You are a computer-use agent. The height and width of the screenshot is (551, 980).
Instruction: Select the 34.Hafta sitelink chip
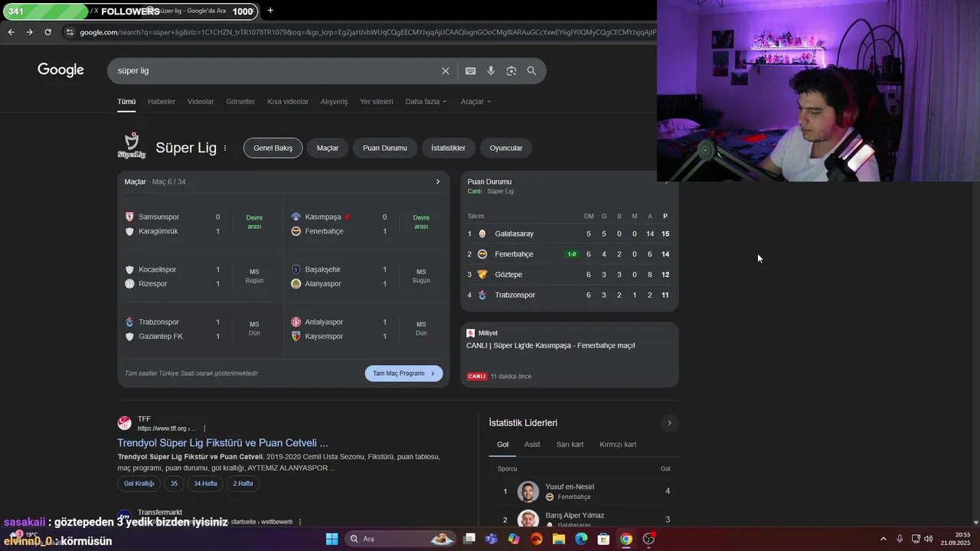tap(205, 484)
